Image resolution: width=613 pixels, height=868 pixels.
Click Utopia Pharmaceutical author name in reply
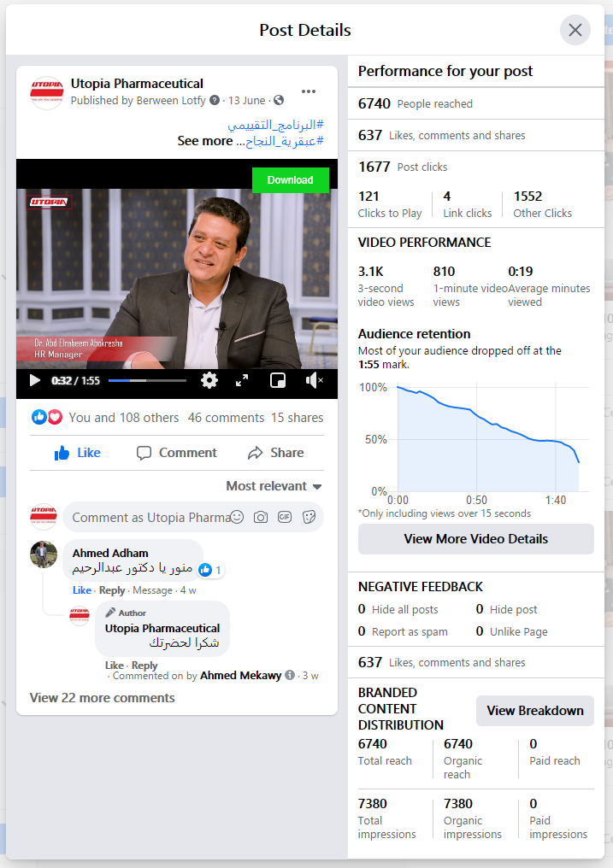click(x=162, y=628)
